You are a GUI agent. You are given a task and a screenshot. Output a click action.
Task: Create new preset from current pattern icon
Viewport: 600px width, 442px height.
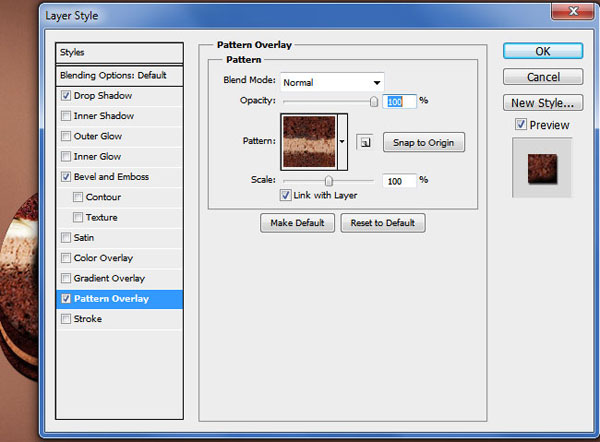[x=365, y=142]
